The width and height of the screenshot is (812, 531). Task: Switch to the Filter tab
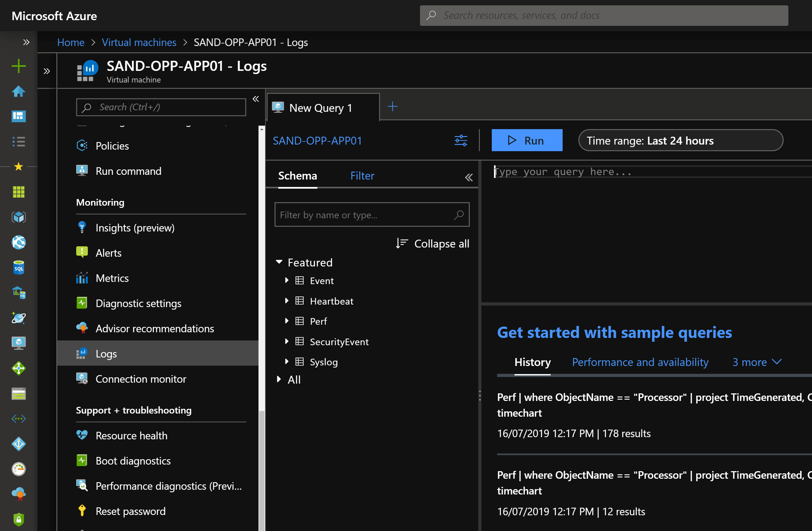click(362, 175)
